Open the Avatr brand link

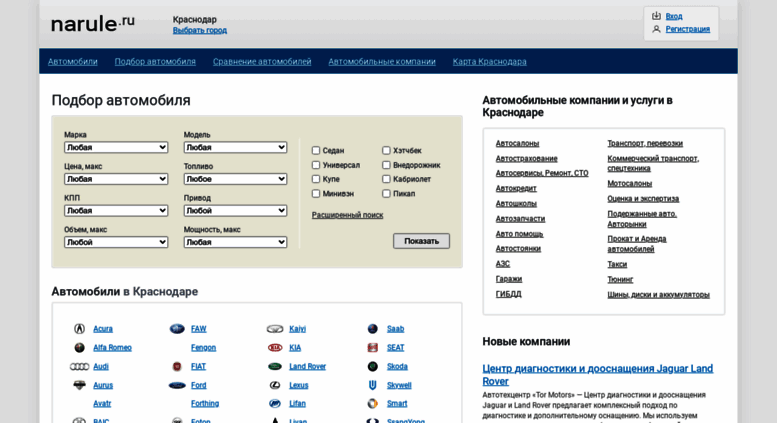[x=102, y=404]
